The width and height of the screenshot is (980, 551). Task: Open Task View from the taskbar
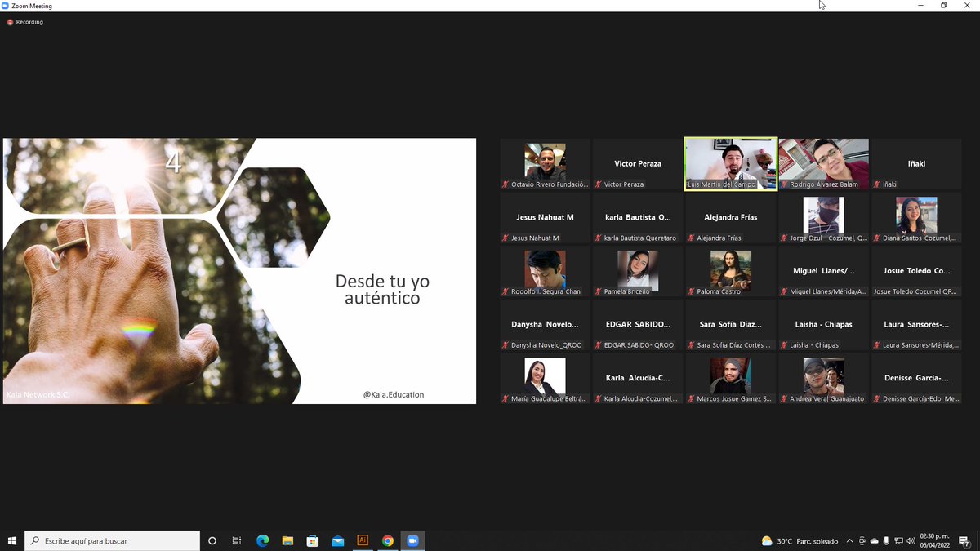(237, 540)
